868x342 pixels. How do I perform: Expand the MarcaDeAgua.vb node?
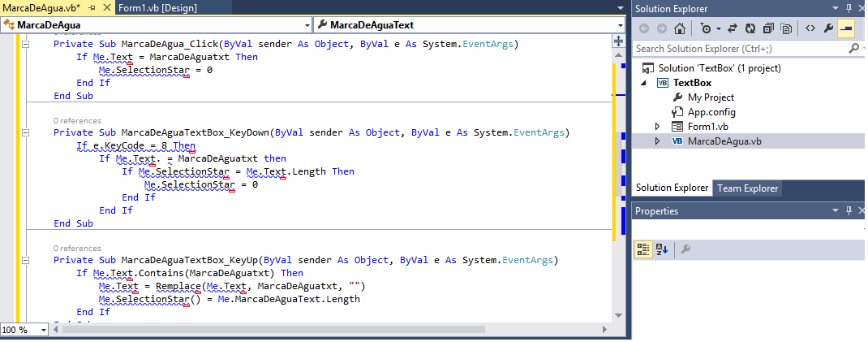click(x=658, y=141)
